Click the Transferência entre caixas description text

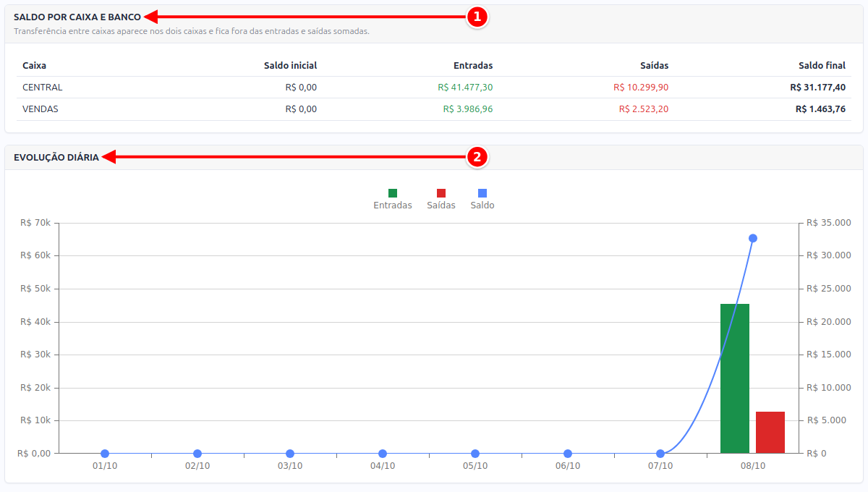point(192,31)
